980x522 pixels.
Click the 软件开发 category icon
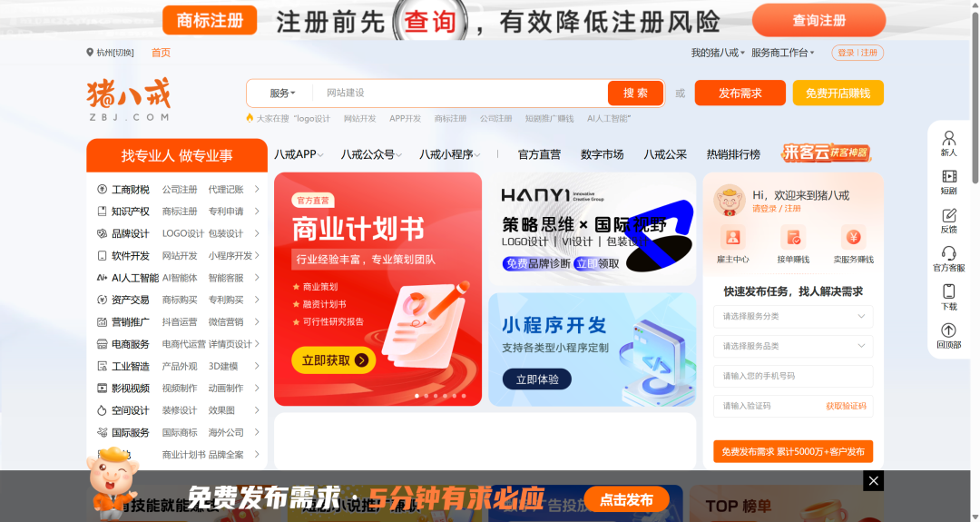tap(102, 256)
